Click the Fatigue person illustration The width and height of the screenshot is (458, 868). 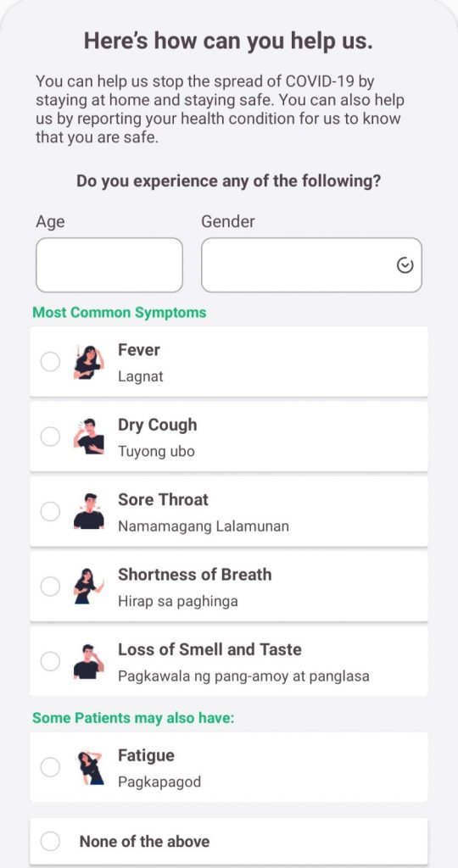pyautogui.click(x=90, y=767)
